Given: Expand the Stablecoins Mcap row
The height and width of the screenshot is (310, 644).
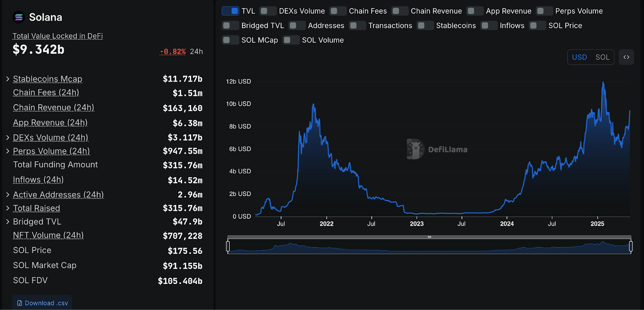Looking at the screenshot, I should click(x=8, y=79).
